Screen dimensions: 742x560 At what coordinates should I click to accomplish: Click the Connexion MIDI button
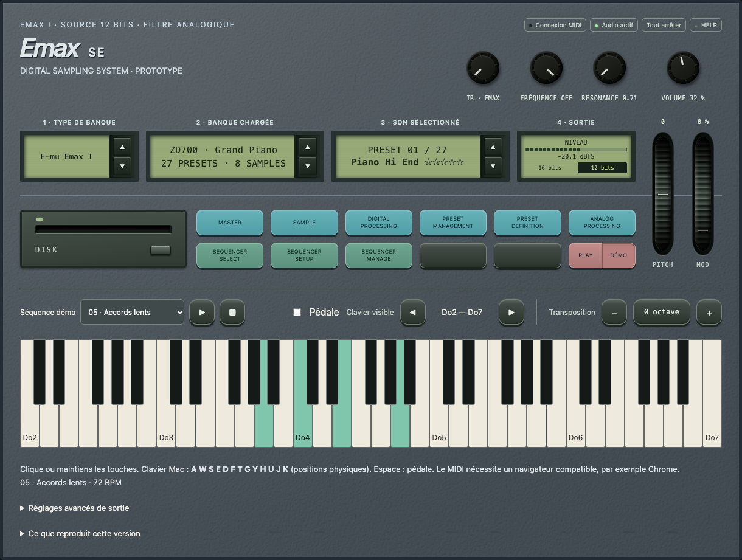click(555, 26)
